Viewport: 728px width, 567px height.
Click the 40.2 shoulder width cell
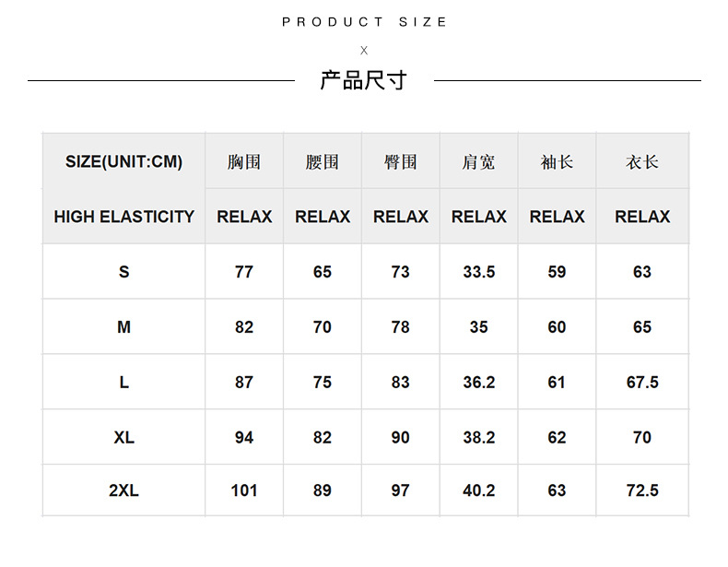(x=478, y=490)
